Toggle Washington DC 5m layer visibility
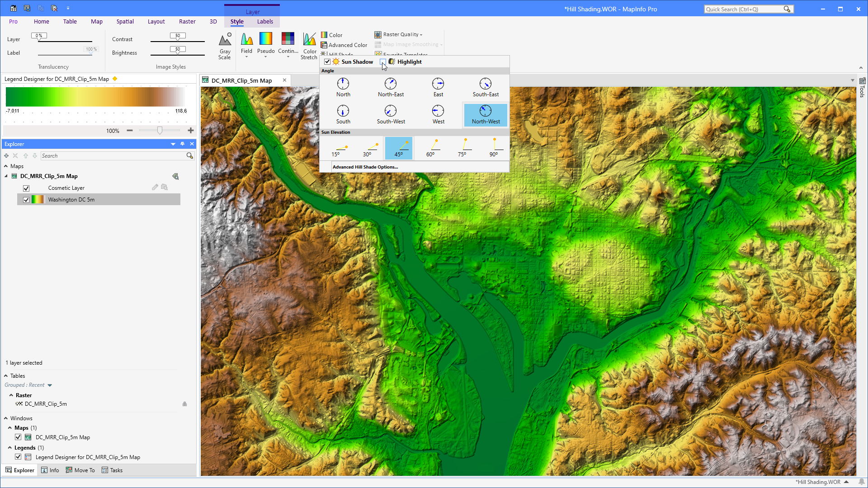The height and width of the screenshot is (488, 868). 26,200
